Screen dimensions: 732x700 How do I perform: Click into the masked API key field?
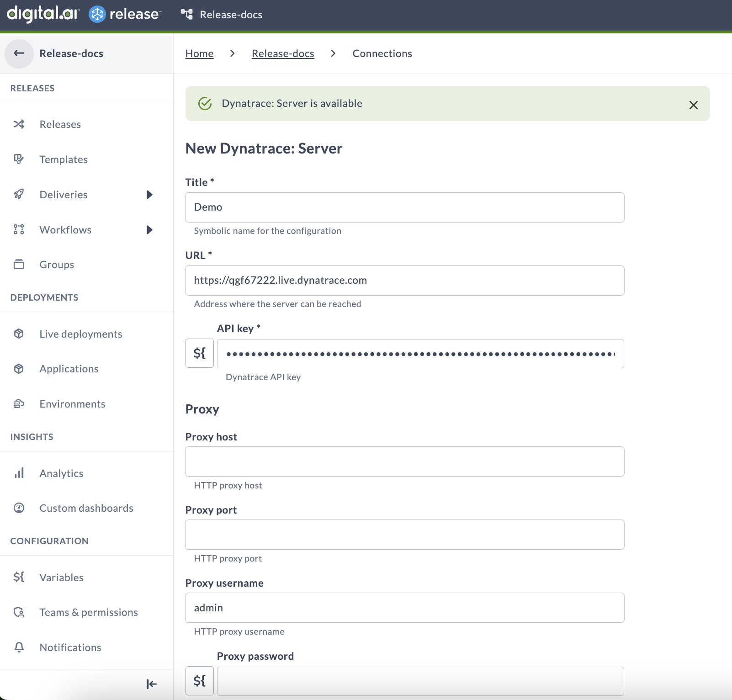click(420, 354)
